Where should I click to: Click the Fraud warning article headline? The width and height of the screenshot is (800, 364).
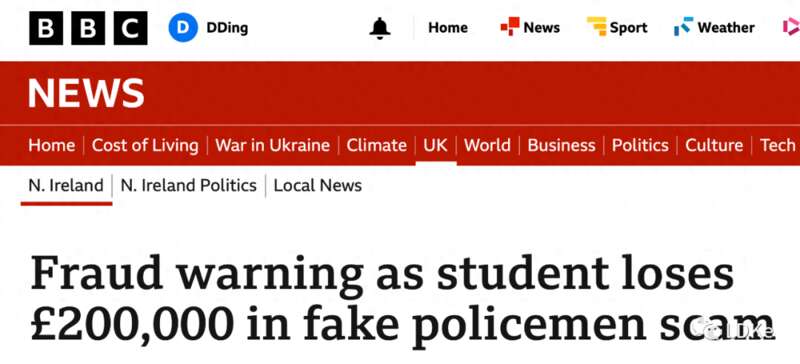coord(401,299)
